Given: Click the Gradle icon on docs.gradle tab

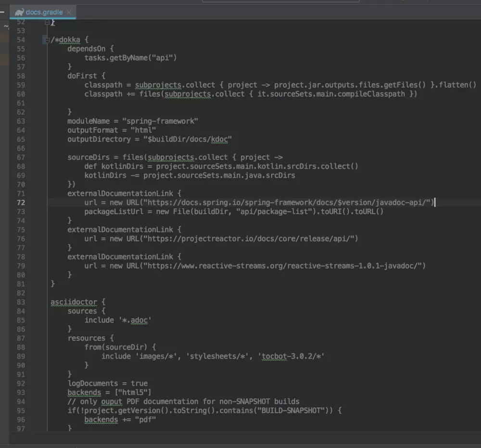Looking at the screenshot, I should (19, 13).
